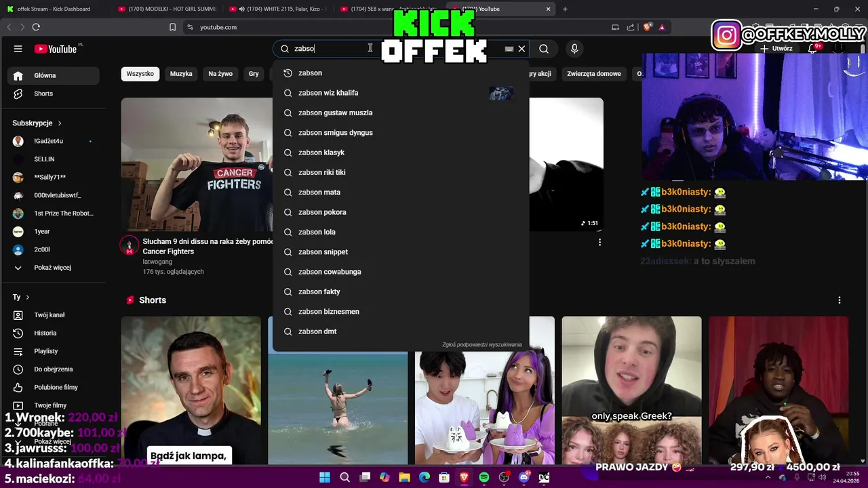This screenshot has width=868, height=488.
Task: Open 'Do obejrzenia' watch later list
Action: [x=54, y=369]
